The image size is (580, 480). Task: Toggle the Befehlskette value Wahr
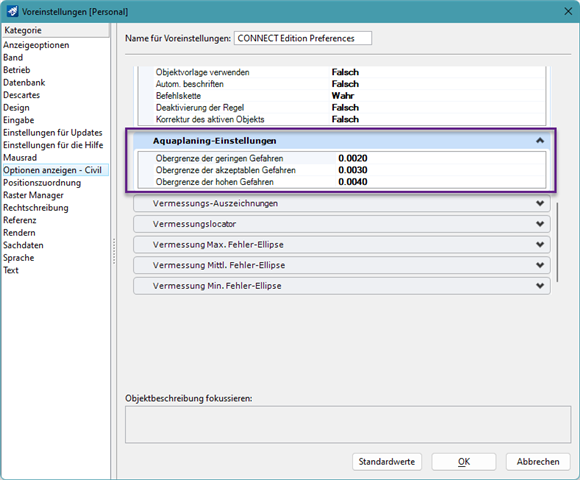tap(343, 96)
